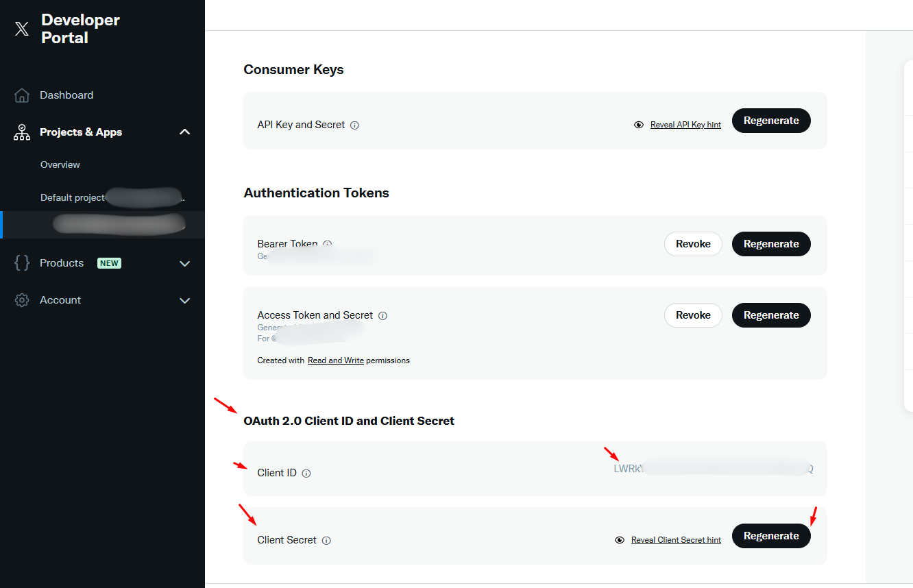This screenshot has width=913, height=588.
Task: Click info icon beside Access Token and Secret
Action: (382, 316)
